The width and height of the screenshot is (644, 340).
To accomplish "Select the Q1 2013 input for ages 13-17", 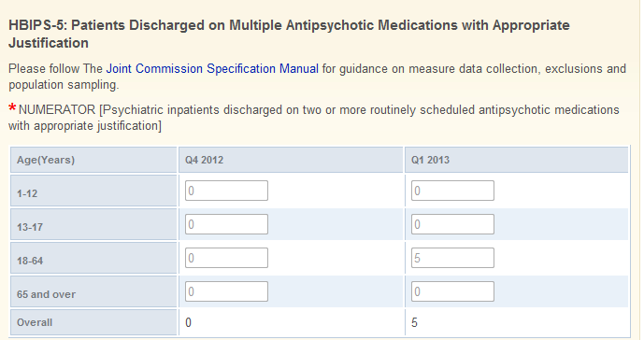I will pos(452,224).
